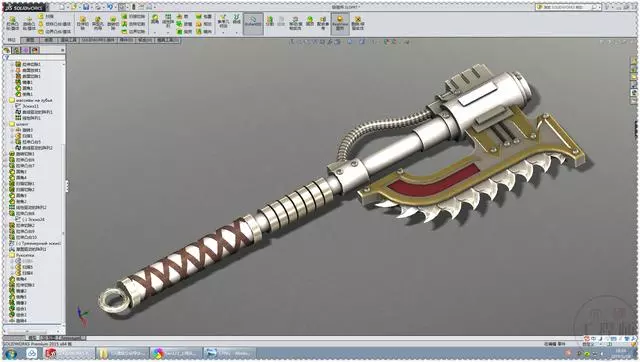Open the FeatureManager design tree tab
The width and height of the screenshot is (640, 362).
(7, 50)
